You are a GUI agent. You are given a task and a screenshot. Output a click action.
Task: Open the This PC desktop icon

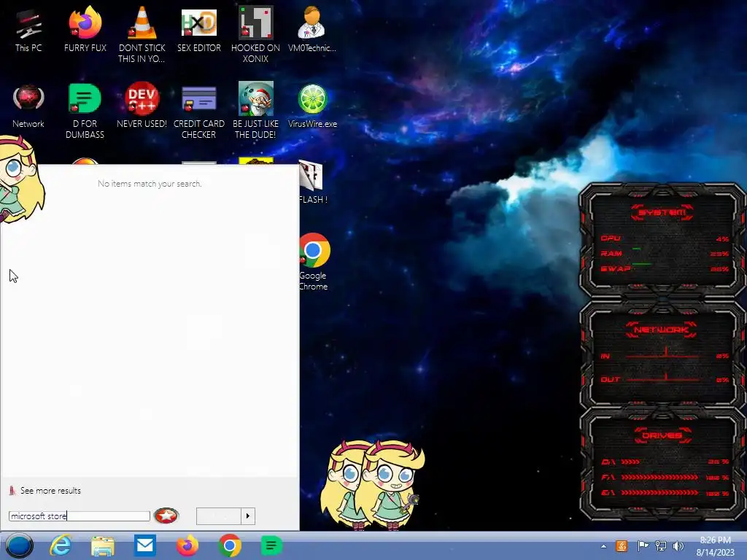tap(28, 30)
